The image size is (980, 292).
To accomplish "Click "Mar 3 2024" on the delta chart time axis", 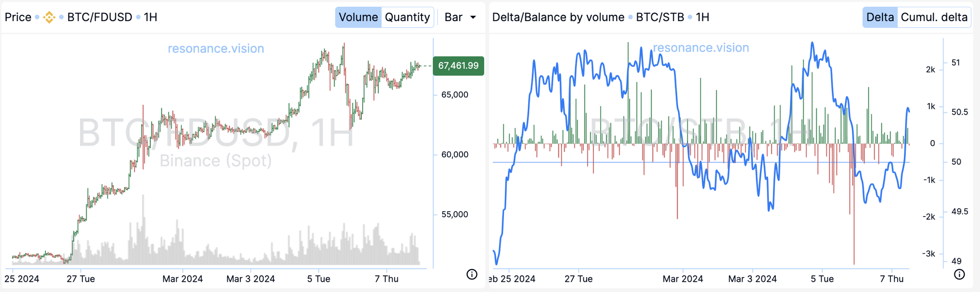I will (752, 279).
